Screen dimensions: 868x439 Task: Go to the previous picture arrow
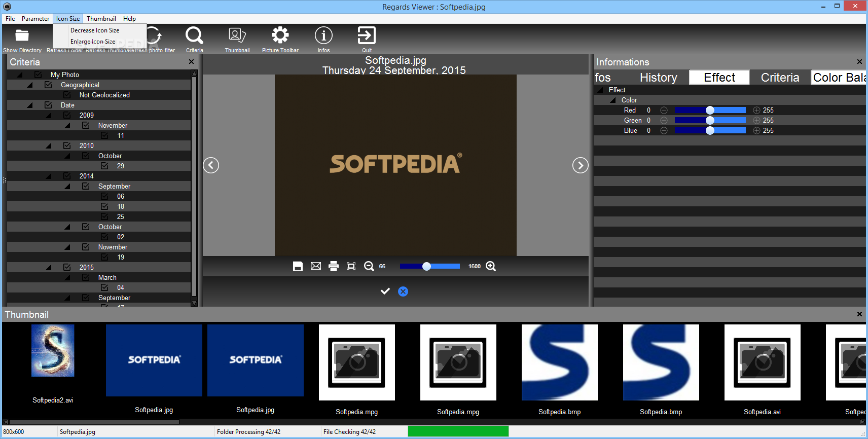tap(211, 165)
